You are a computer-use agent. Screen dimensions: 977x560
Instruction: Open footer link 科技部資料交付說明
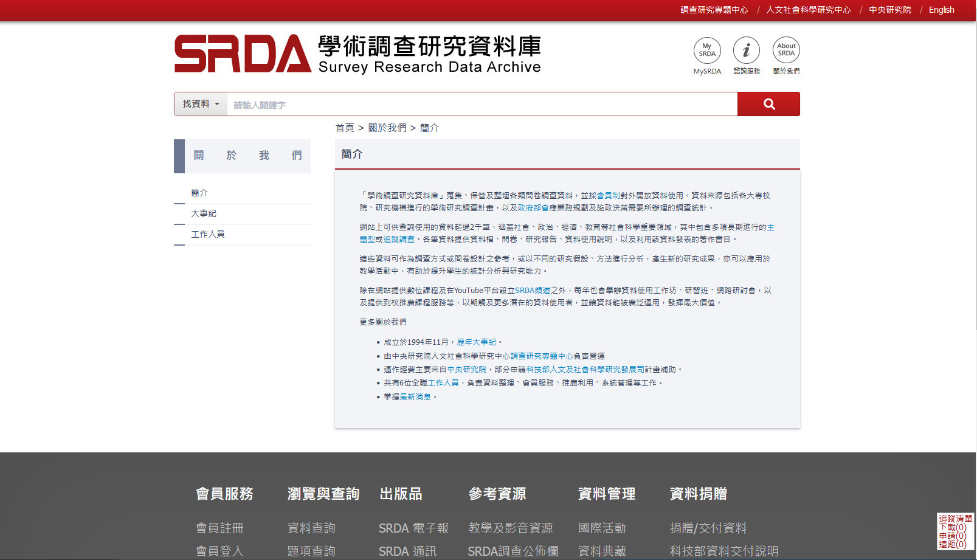click(724, 551)
